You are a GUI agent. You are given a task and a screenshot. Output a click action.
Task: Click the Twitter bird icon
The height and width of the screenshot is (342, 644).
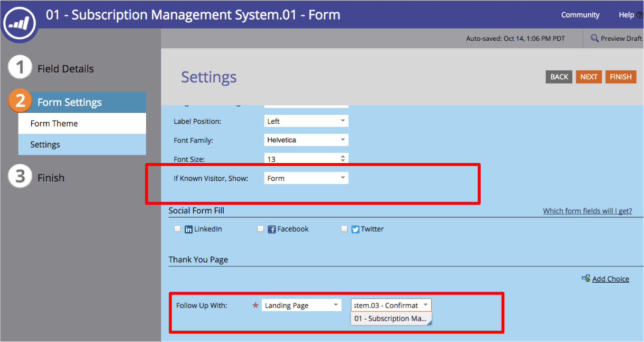[355, 230]
